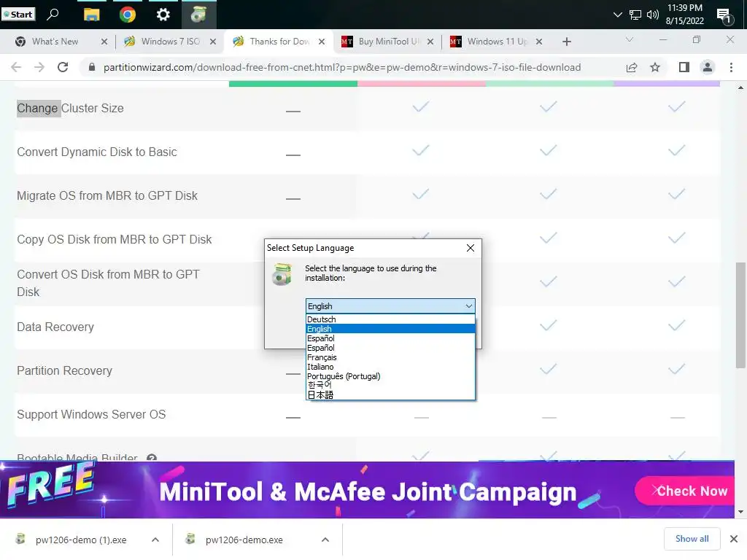Go forward in browser history
Image resolution: width=747 pixels, height=560 pixels.
coord(39,67)
